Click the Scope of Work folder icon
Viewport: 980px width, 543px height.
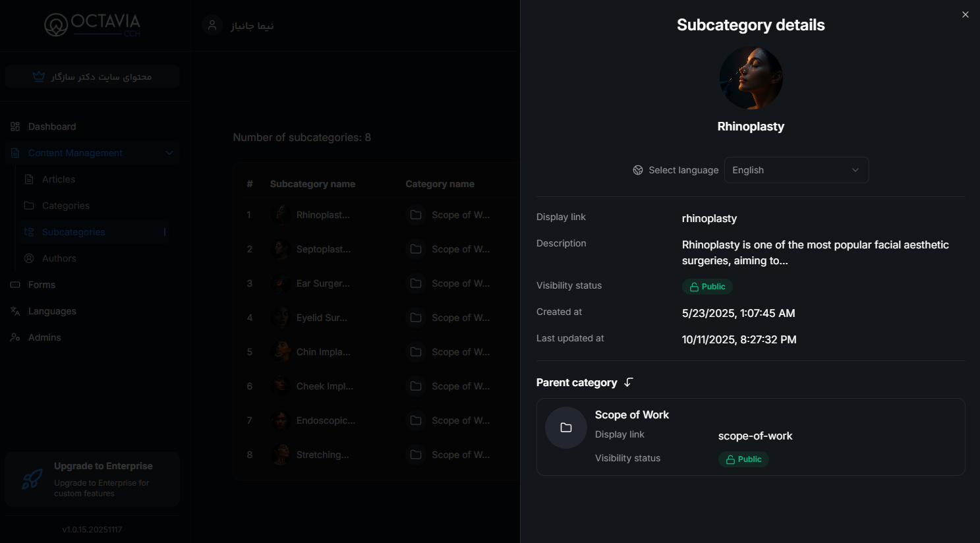[566, 428]
